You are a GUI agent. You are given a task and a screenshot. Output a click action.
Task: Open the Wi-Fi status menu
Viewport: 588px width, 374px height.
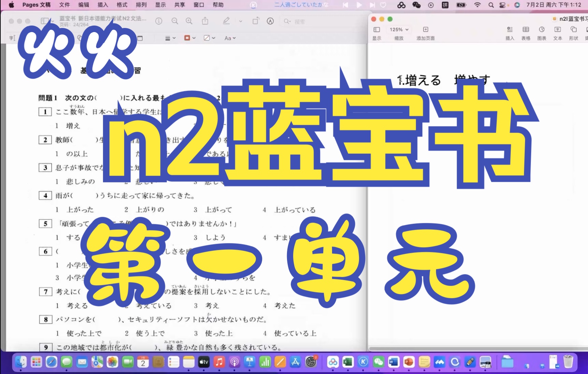pos(477,5)
